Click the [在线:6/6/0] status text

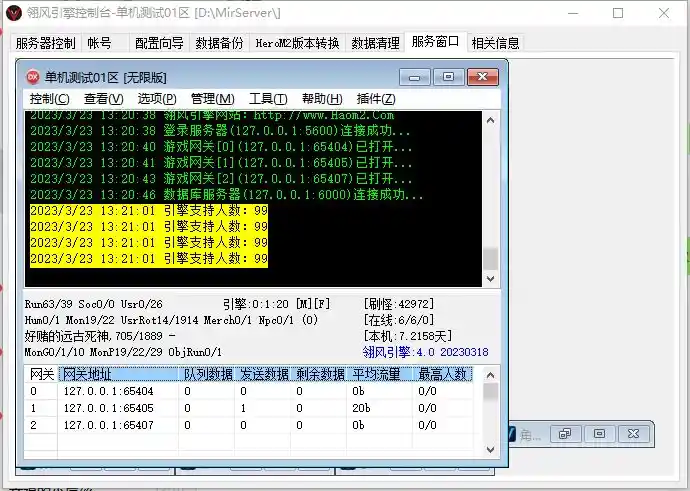(399, 320)
